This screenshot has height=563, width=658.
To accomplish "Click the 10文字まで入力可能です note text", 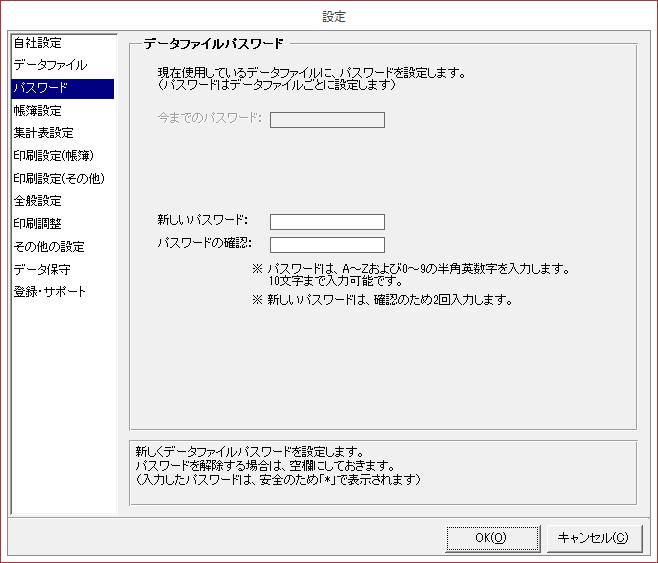I will pos(336,281).
